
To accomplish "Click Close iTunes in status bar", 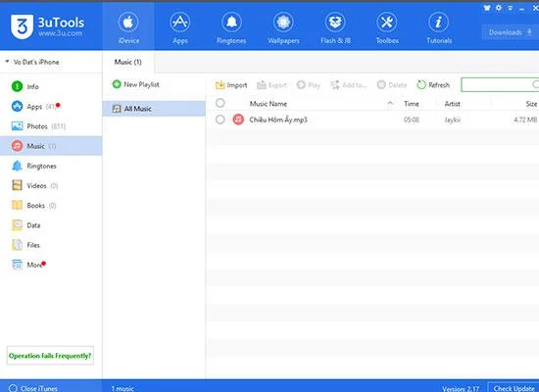I will point(33,388).
